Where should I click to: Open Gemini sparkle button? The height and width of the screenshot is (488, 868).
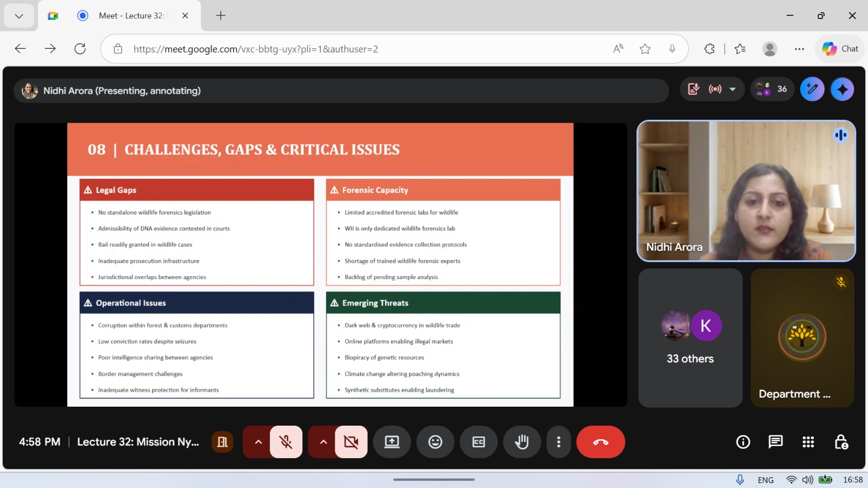coord(843,89)
